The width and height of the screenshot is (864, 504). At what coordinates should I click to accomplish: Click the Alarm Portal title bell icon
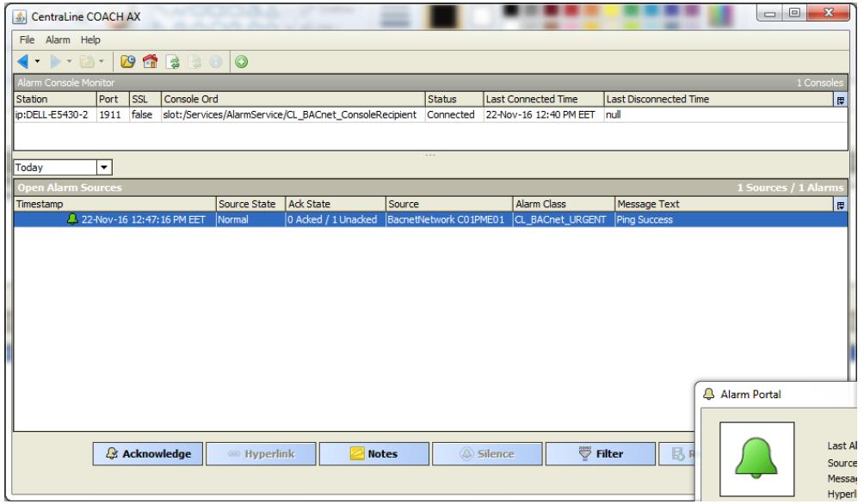[x=708, y=394]
